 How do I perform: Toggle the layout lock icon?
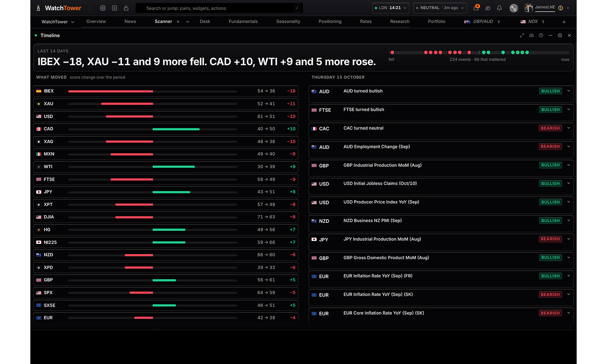[126, 8]
